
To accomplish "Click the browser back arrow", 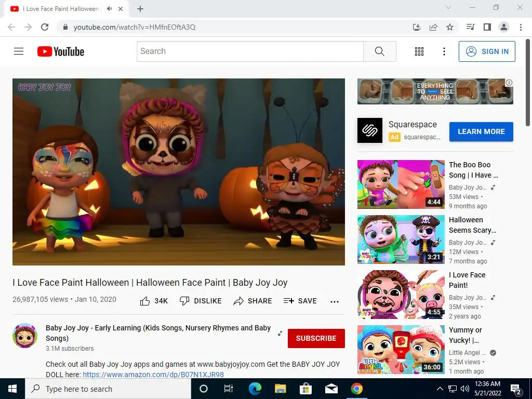I will pos(11,27).
